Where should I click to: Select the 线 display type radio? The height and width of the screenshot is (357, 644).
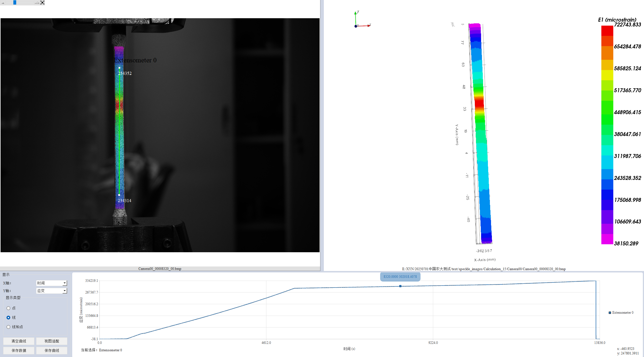point(9,317)
